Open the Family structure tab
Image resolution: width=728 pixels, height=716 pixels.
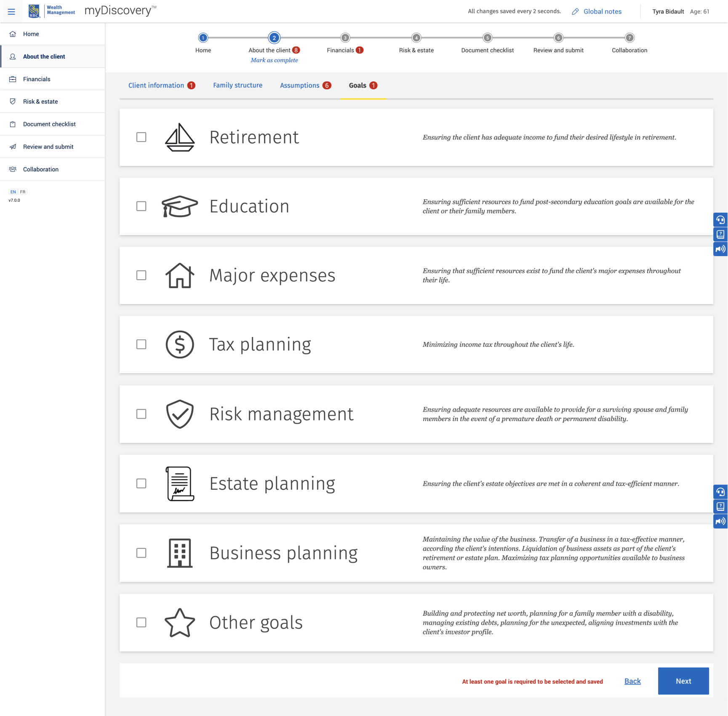pyautogui.click(x=237, y=85)
